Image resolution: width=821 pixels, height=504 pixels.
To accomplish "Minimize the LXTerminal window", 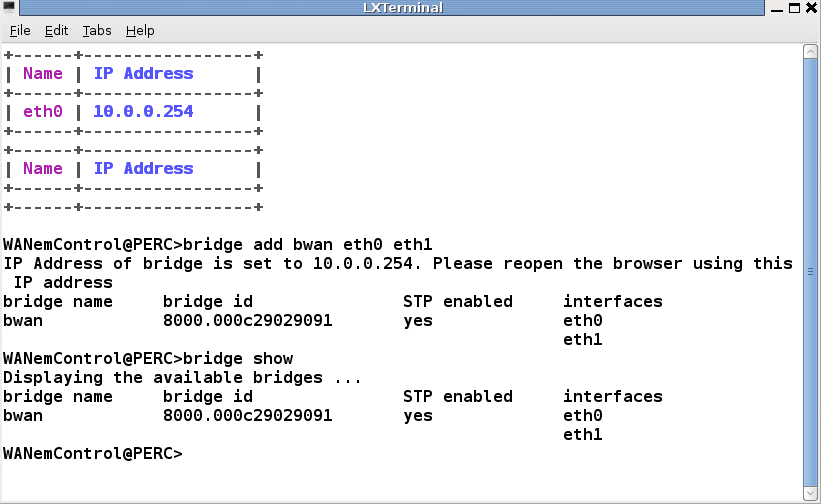I will (777, 8).
